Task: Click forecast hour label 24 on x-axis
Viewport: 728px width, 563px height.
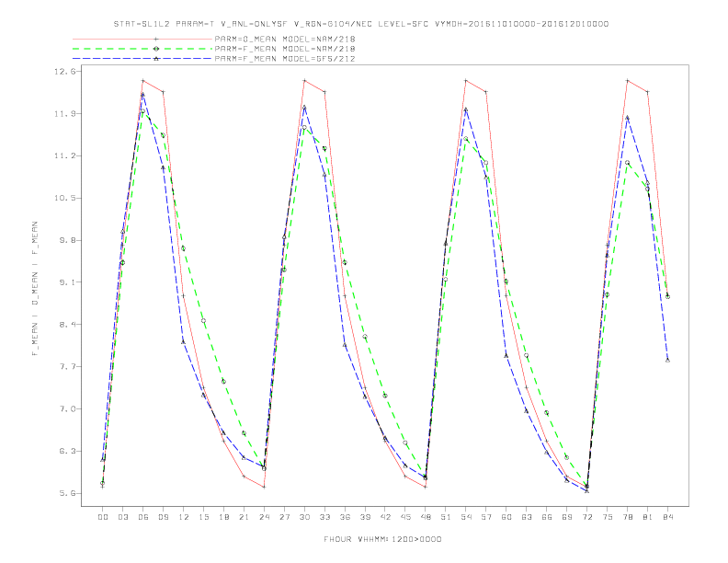Action: [x=264, y=517]
